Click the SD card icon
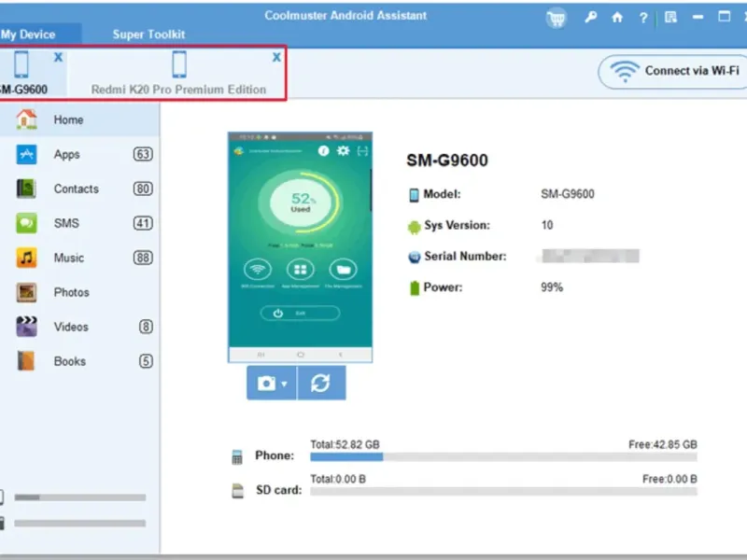Viewport: 747px width, 560px height. click(237, 491)
